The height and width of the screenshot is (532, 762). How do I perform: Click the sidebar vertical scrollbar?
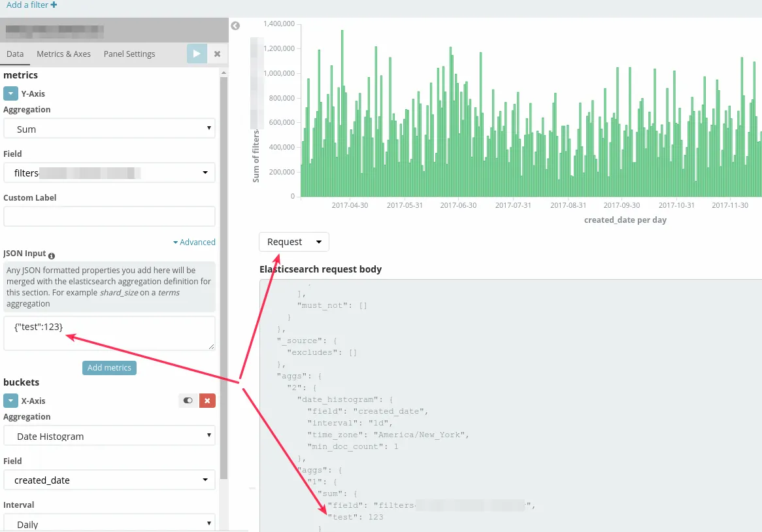coord(224,277)
